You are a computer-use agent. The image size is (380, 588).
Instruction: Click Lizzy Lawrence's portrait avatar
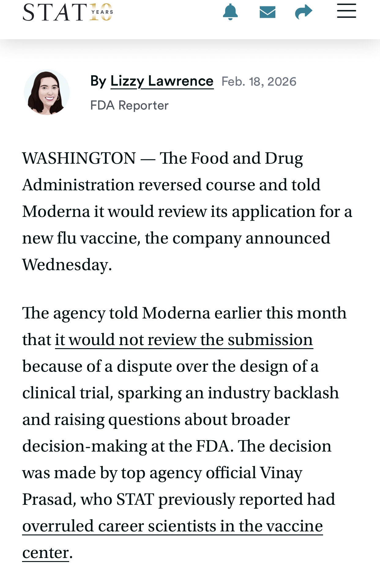click(x=47, y=92)
